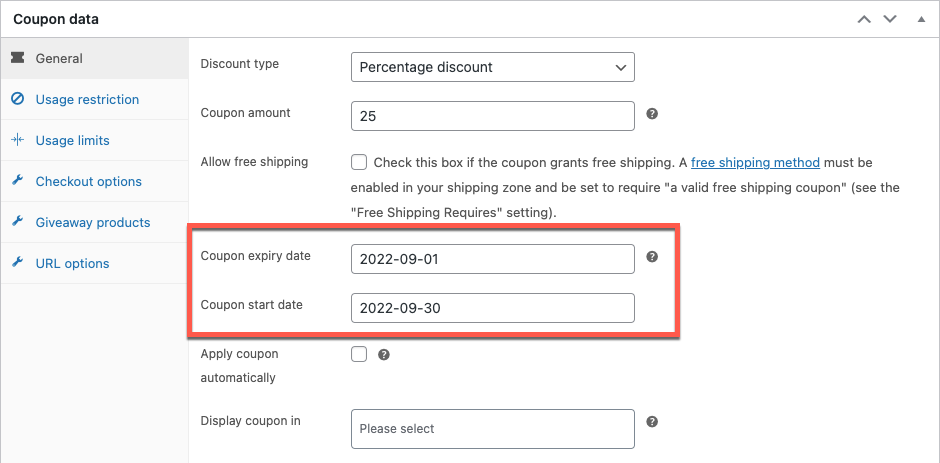Click the Usage limits icon
The image size is (940, 463).
click(17, 140)
